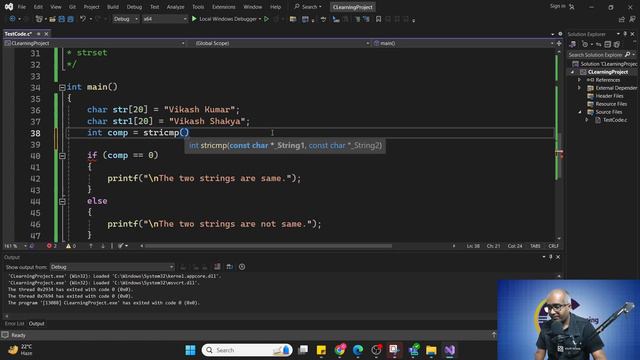
Task: Switch to the Output tab
Action: click(36, 324)
